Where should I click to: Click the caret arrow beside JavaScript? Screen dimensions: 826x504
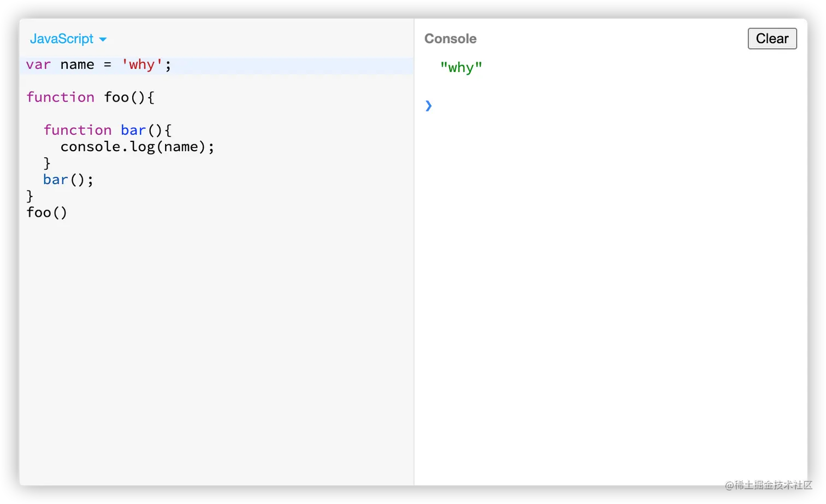(103, 39)
